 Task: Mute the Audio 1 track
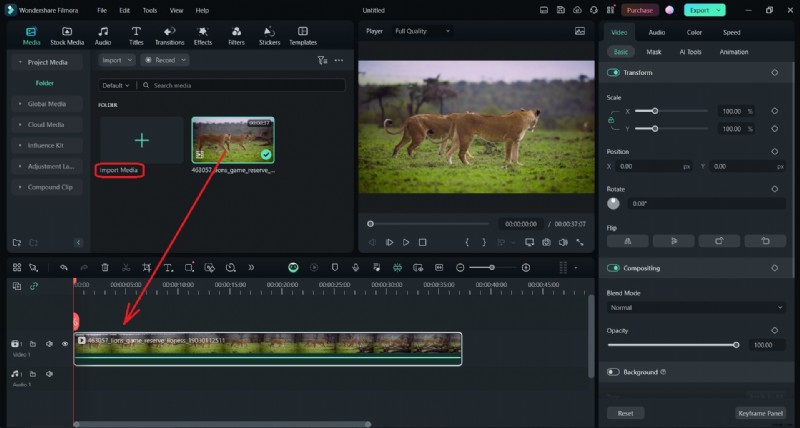pyautogui.click(x=49, y=374)
